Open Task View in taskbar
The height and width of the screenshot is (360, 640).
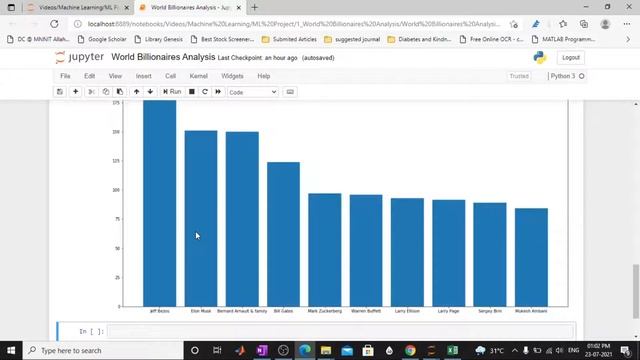coord(217,351)
